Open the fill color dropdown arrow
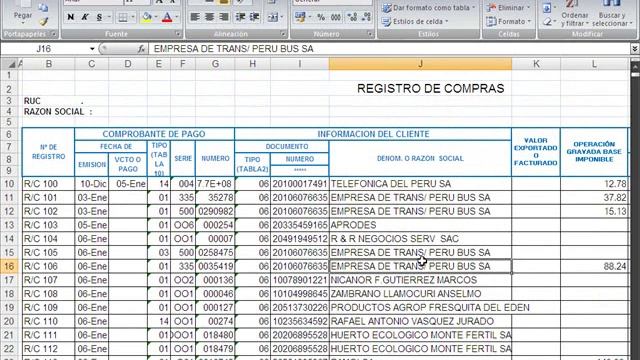Screen dimensions: 640x360 tap(156, 17)
